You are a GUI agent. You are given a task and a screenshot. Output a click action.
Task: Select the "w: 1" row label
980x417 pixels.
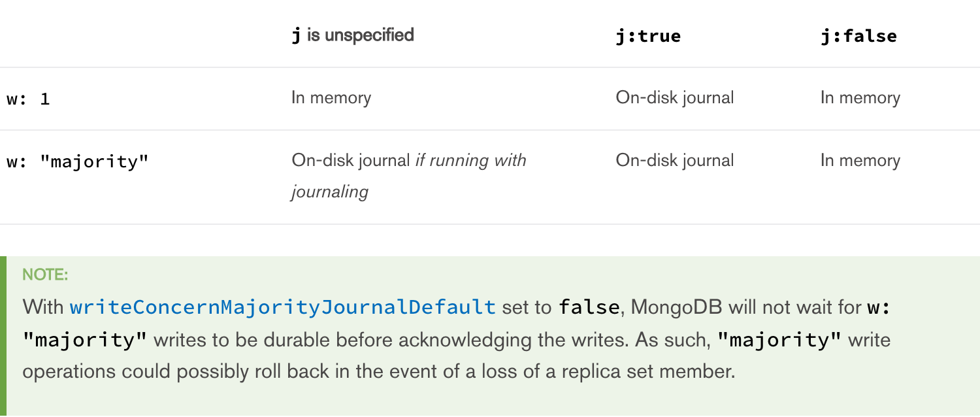(28, 99)
